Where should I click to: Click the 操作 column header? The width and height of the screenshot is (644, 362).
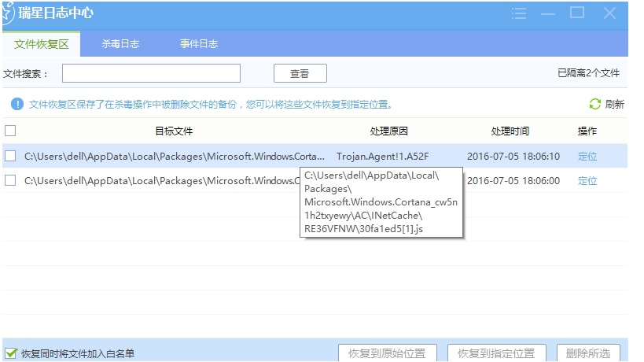click(587, 131)
